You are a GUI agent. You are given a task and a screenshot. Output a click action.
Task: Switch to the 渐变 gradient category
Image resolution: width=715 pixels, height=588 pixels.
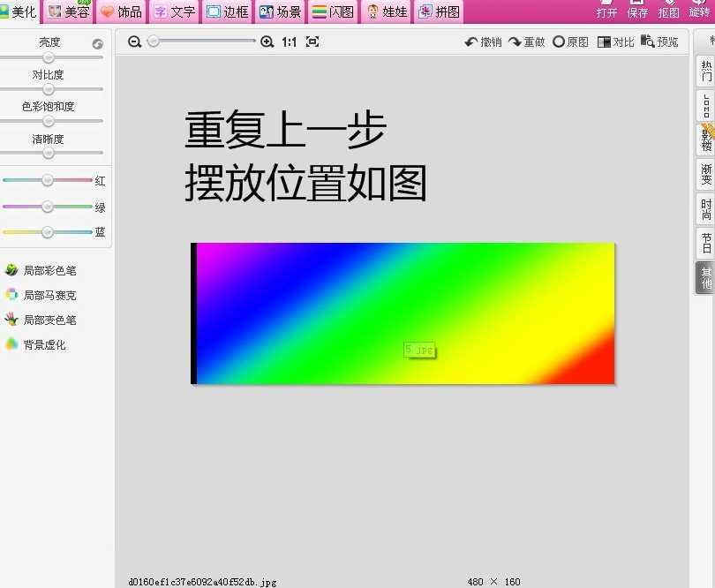click(x=704, y=175)
